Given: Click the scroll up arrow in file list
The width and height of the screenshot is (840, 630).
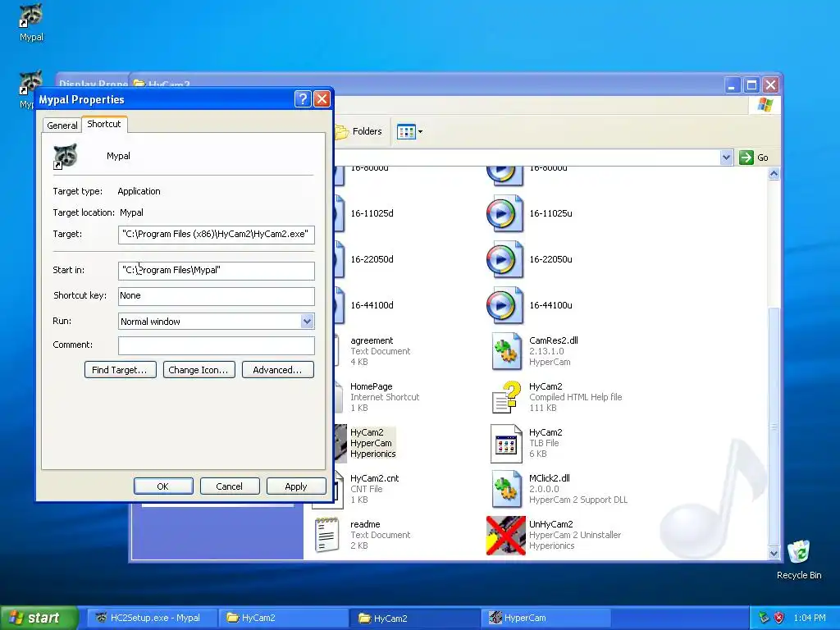Looking at the screenshot, I should point(774,174).
